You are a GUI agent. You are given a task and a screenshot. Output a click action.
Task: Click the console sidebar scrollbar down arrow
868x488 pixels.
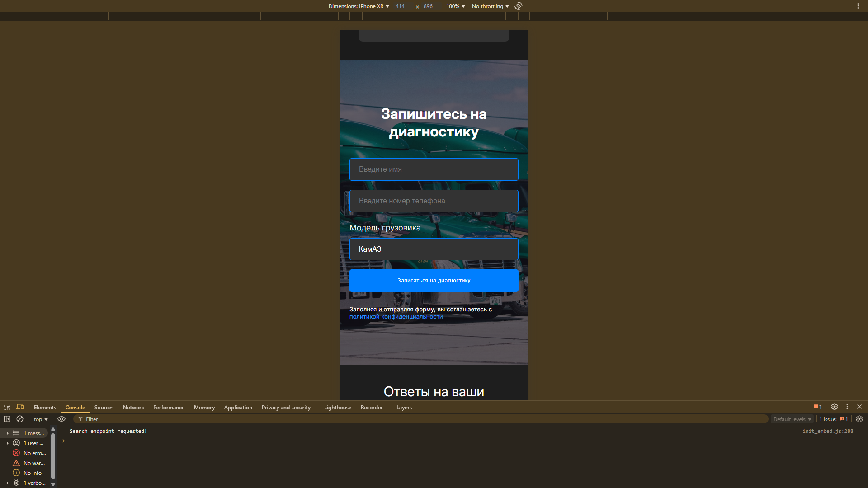click(x=53, y=484)
